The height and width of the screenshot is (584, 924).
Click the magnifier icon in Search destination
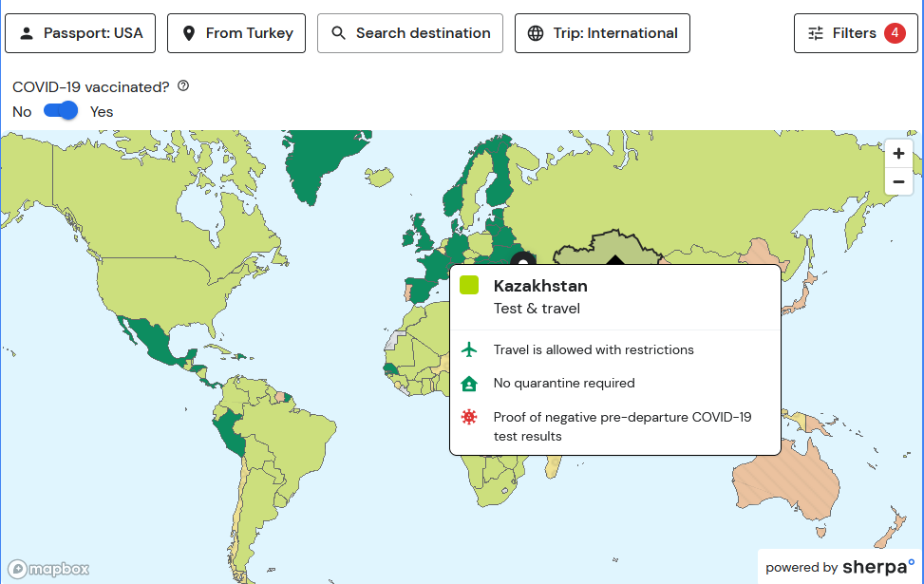tap(337, 32)
